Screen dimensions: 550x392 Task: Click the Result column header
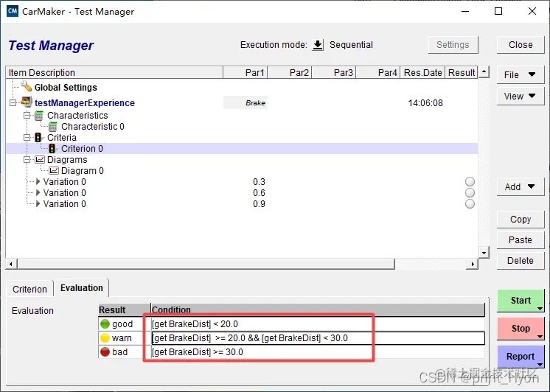[x=462, y=73]
